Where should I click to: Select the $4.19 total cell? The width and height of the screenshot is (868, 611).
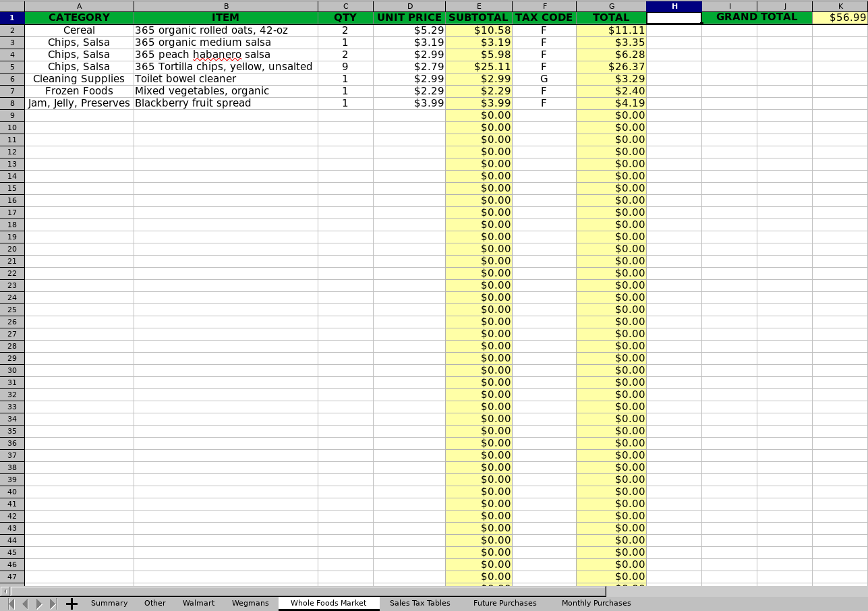611,103
